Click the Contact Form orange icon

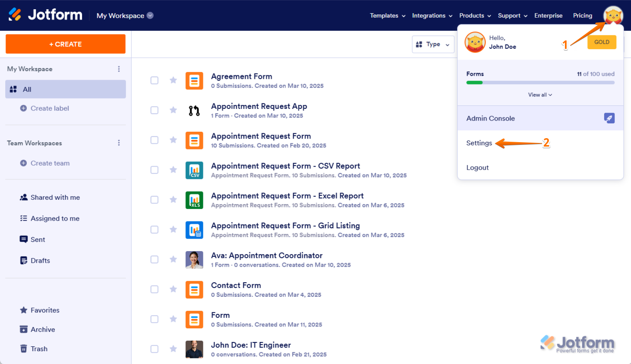point(194,290)
